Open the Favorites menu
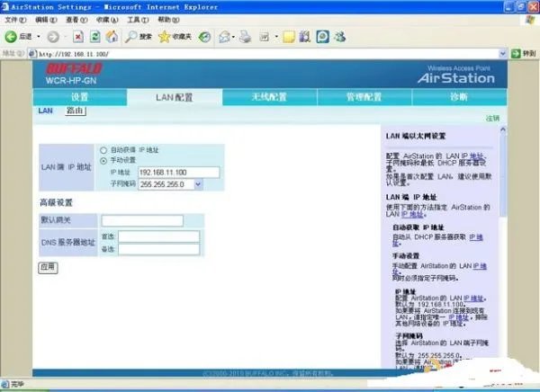The height and width of the screenshot is (392, 540). [107, 20]
